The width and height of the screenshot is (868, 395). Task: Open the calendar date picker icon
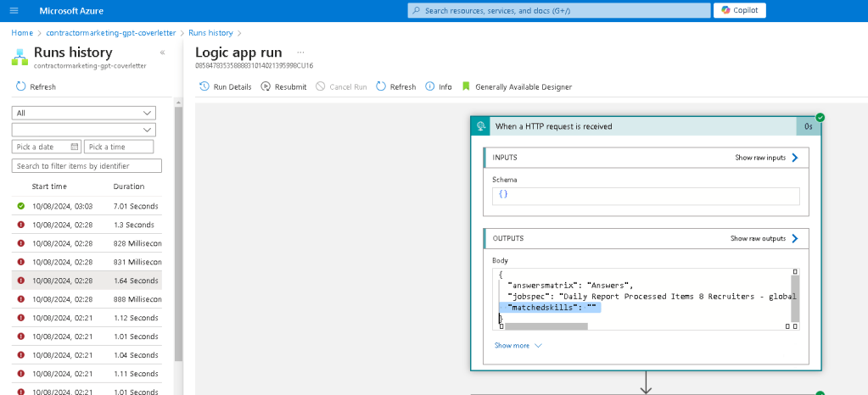point(76,147)
